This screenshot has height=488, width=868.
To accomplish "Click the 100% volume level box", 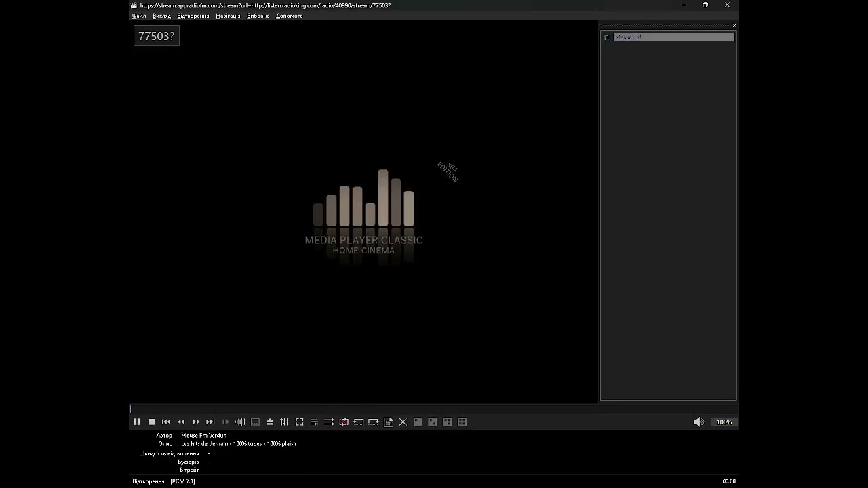I will click(x=724, y=422).
